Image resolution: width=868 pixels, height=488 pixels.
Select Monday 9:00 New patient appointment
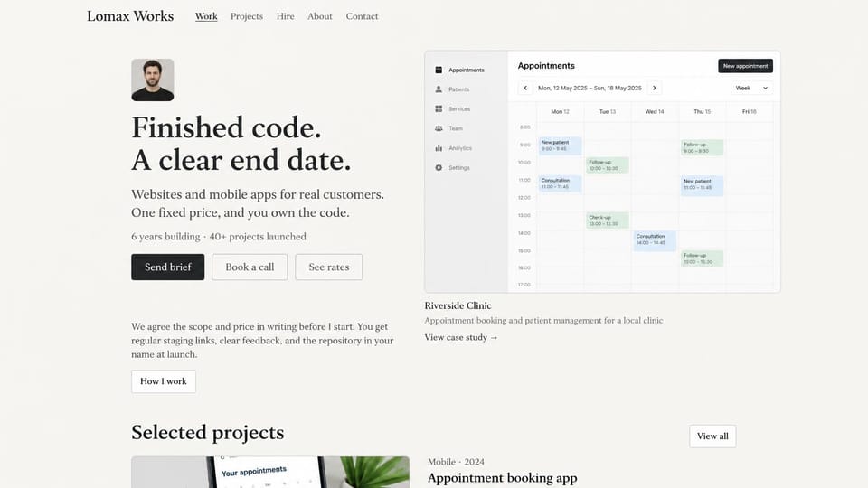[x=560, y=145]
